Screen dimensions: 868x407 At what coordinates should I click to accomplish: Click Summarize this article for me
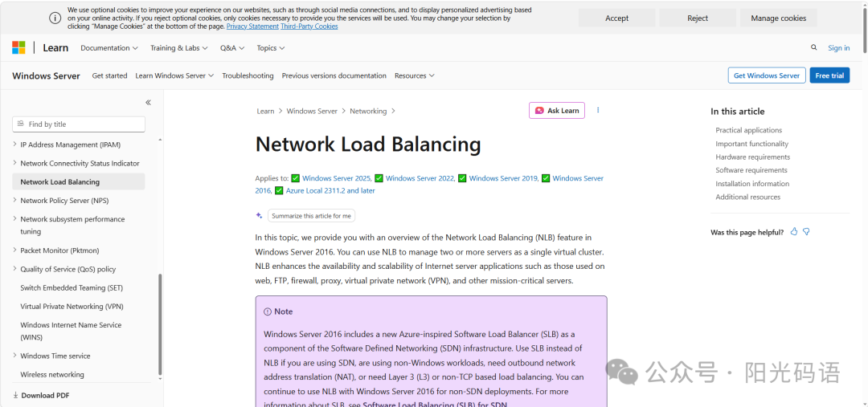coord(311,216)
